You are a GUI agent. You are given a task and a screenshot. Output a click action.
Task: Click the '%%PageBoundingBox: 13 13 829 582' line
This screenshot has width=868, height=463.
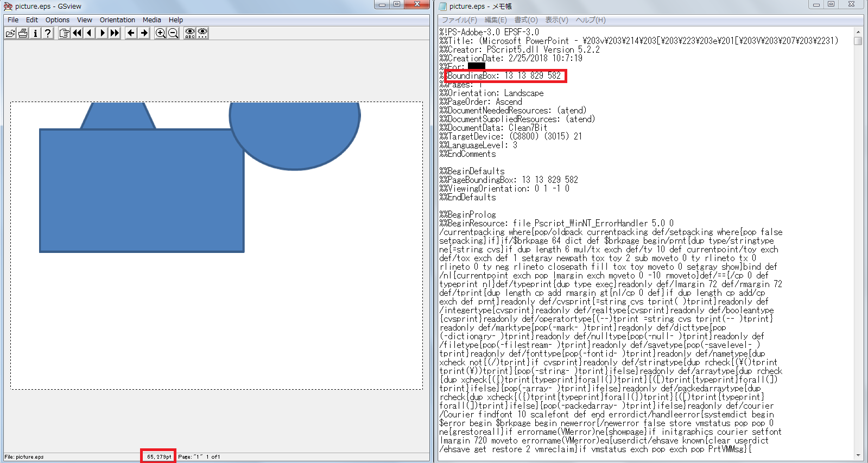click(509, 180)
